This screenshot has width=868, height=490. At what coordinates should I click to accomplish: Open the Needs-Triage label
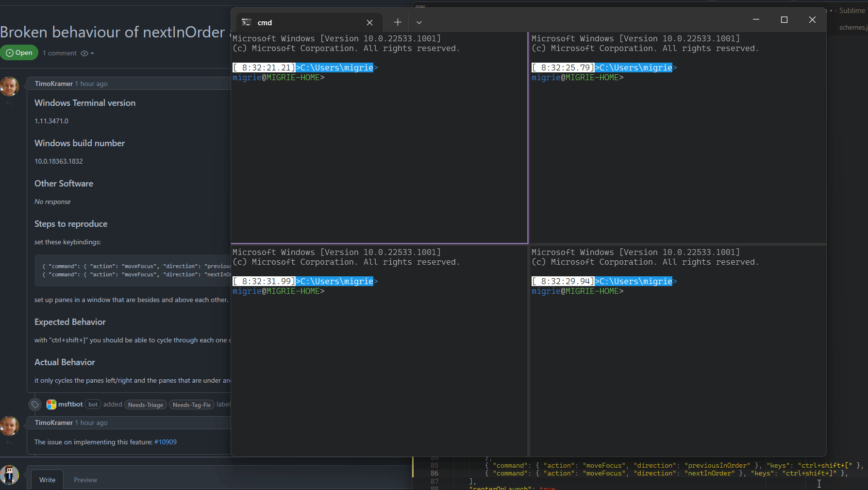point(146,405)
